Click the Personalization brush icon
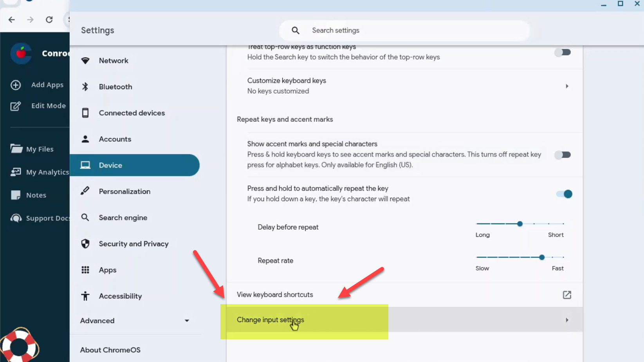 point(85,191)
